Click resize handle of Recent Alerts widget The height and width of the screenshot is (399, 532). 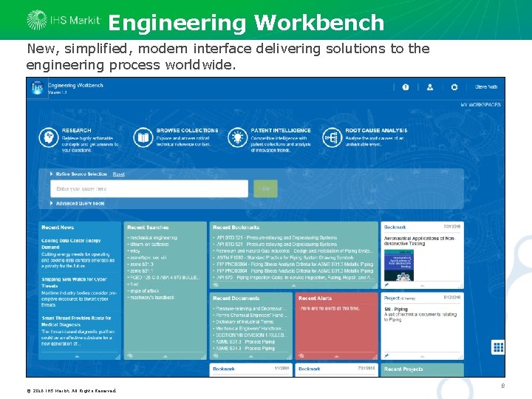pos(375,357)
